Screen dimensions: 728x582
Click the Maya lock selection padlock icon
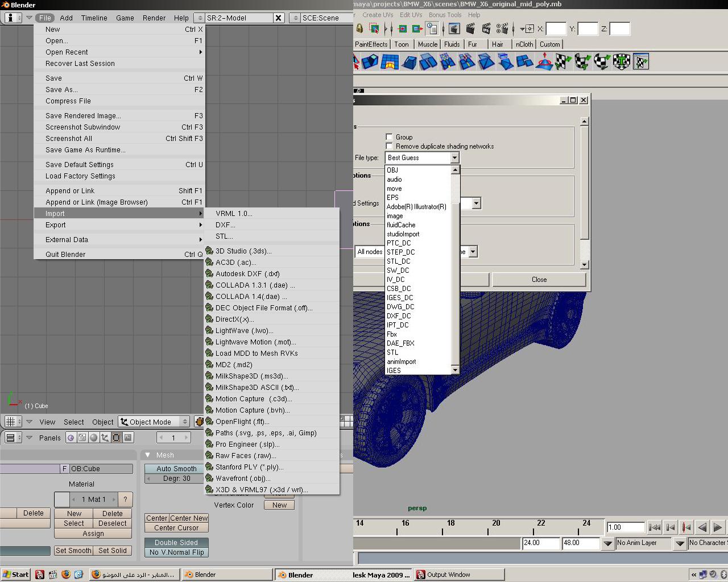tap(359, 28)
